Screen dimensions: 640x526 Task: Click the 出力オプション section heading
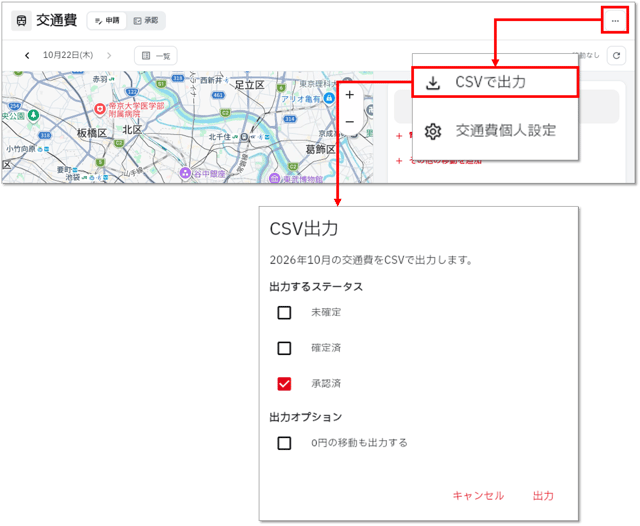306,417
